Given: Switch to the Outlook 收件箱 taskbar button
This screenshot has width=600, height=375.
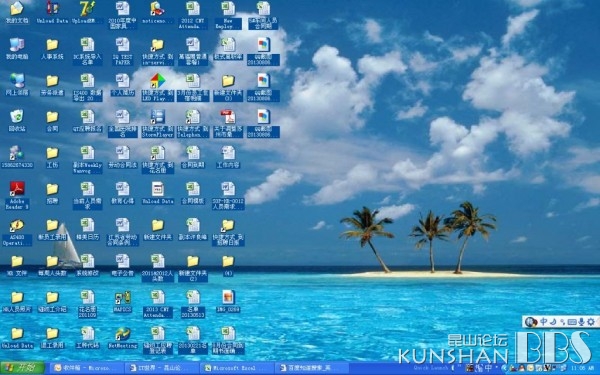Looking at the screenshot, I should [87, 368].
